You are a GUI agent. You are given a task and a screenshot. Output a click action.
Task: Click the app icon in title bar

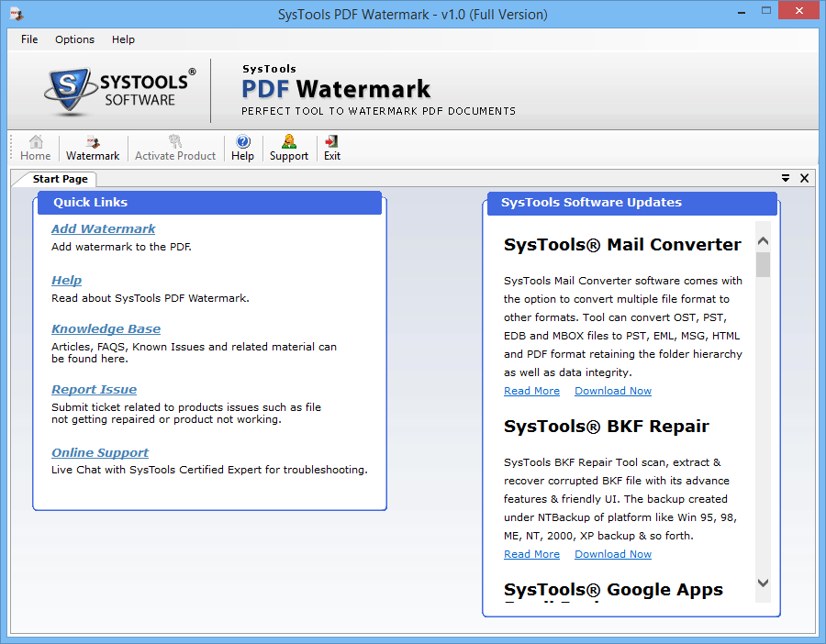[17, 14]
